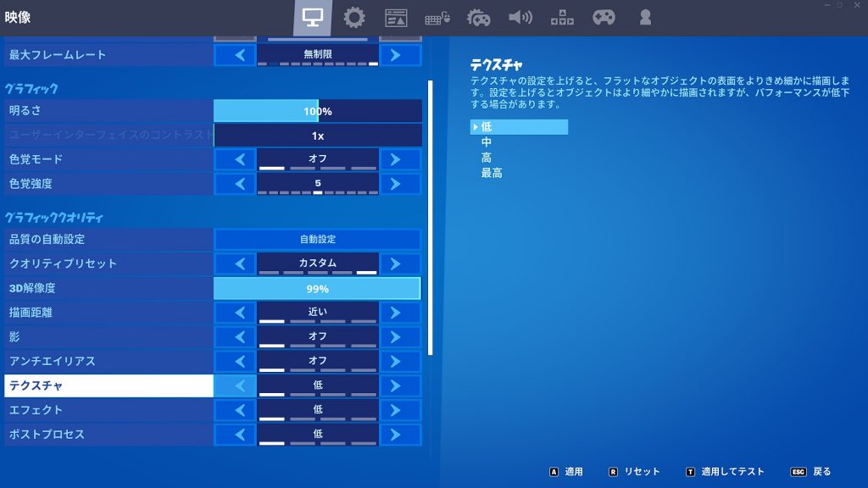
Task: Click the リセット reset button
Action: pos(634,471)
